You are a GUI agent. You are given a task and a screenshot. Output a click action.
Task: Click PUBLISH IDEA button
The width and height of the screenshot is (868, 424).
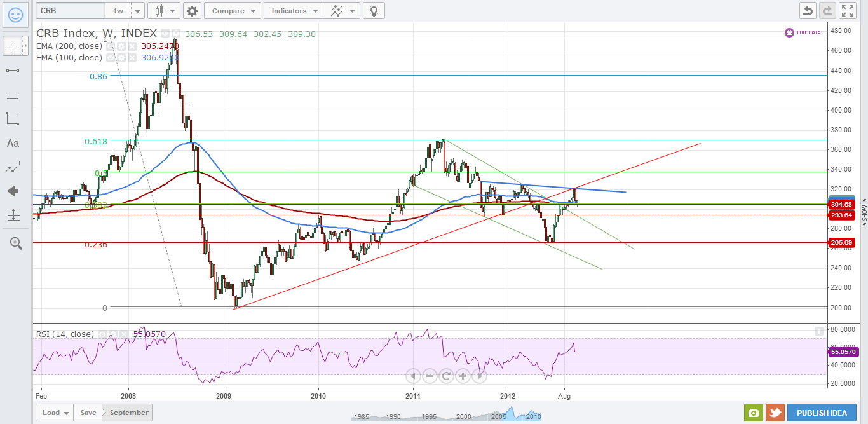coord(822,413)
